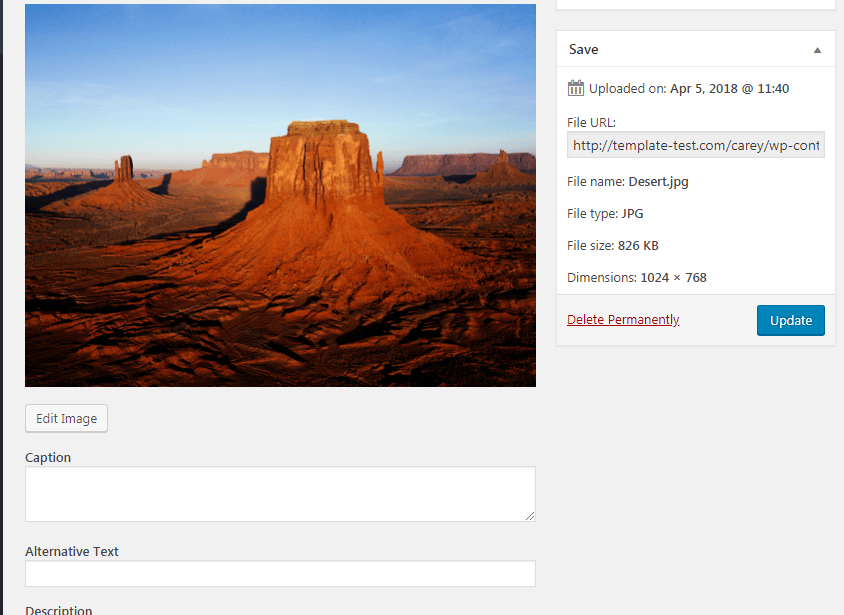This screenshot has width=844, height=615.
Task: Click the calendar icon beside Uploaded on
Action: point(575,88)
